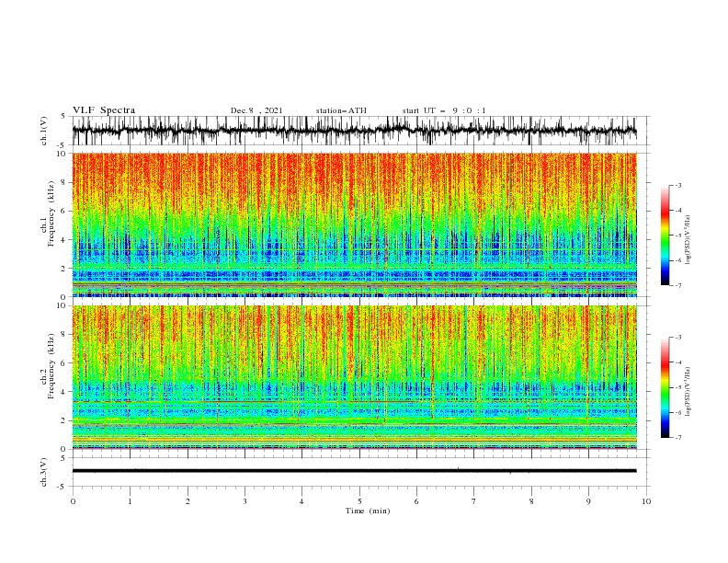Click the ch.2 spectrogram panel
The height and width of the screenshot is (563, 728).
pos(354,377)
